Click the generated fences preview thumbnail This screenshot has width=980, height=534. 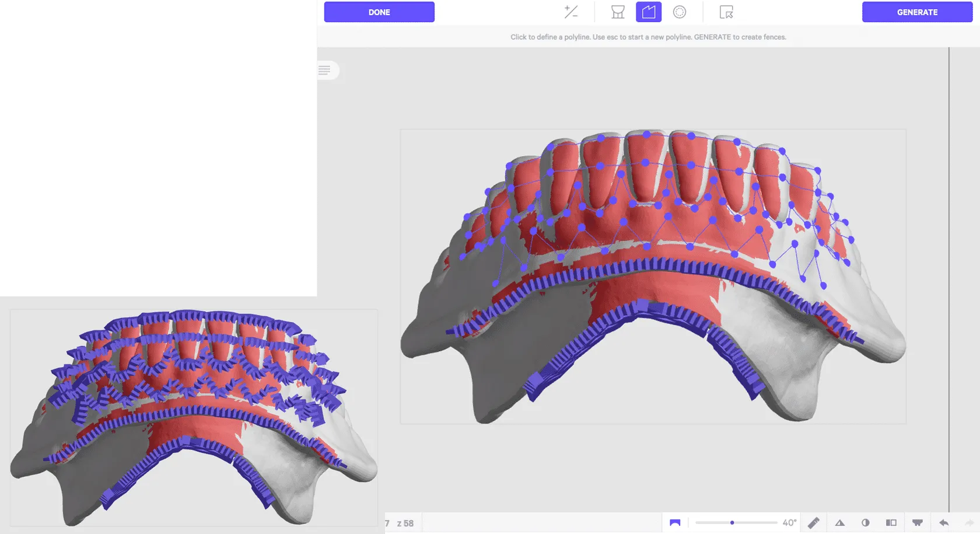tap(194, 418)
